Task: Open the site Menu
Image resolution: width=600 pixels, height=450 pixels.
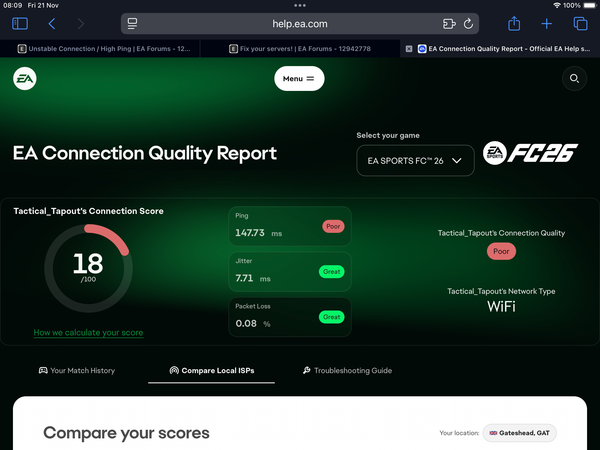Action: coord(298,78)
